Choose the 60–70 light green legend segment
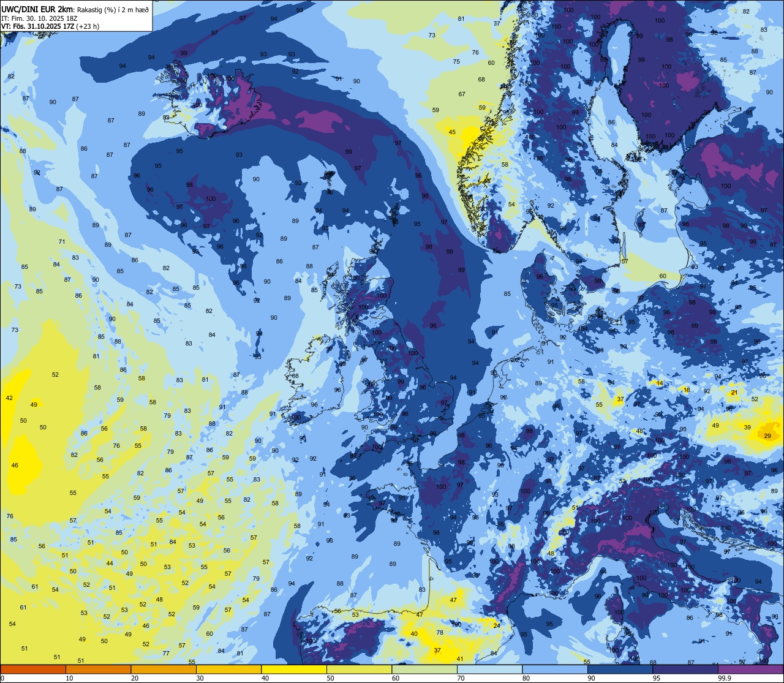784x683 pixels. [x=424, y=669]
